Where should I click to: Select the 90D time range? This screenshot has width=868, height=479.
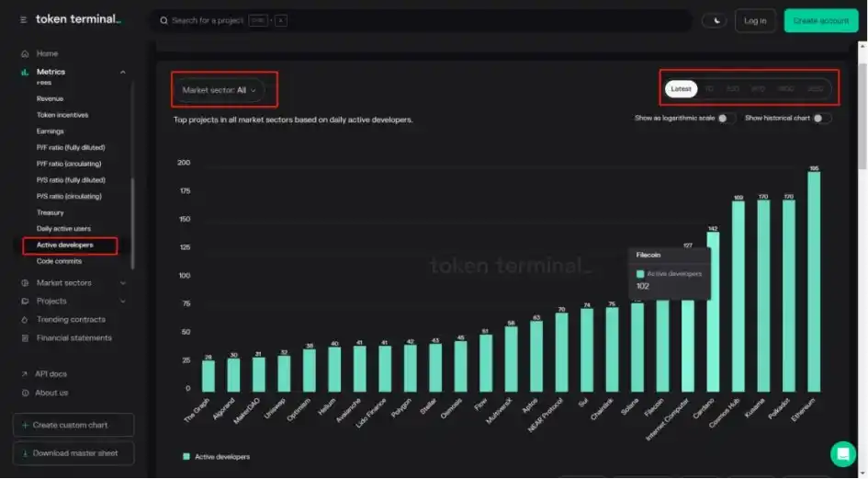pyautogui.click(x=758, y=88)
